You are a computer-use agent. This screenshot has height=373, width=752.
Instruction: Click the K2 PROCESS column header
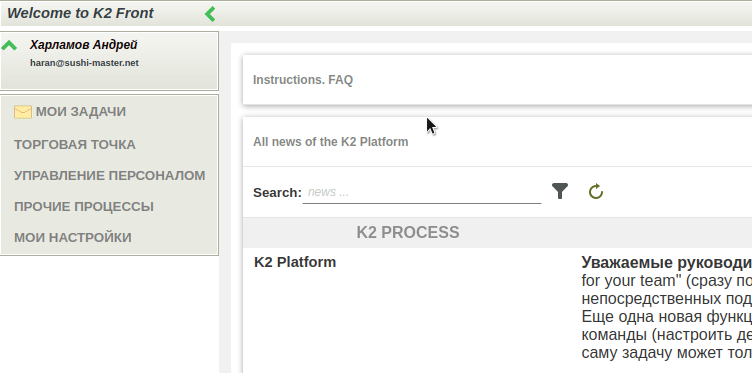[x=408, y=233]
